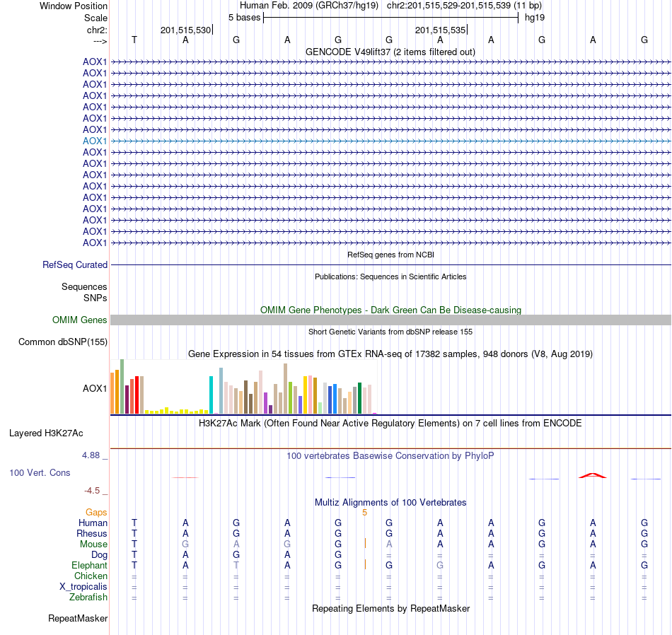Click the Human species label
The height and width of the screenshot is (635, 672).
pos(93,523)
